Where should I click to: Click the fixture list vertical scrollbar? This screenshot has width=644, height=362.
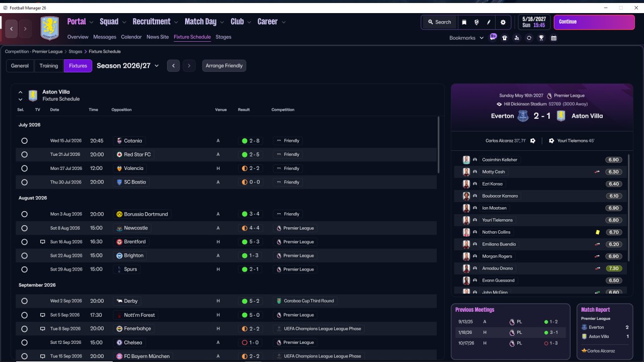point(438,145)
